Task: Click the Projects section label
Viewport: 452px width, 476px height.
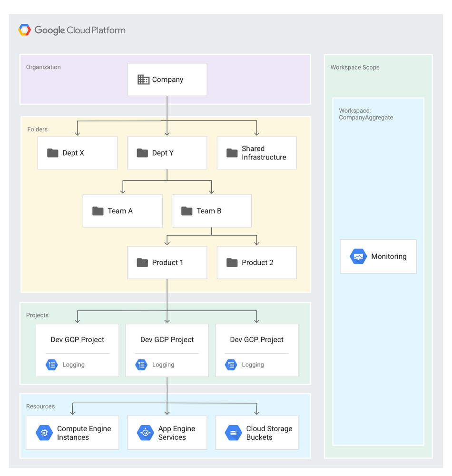Action: tap(37, 315)
